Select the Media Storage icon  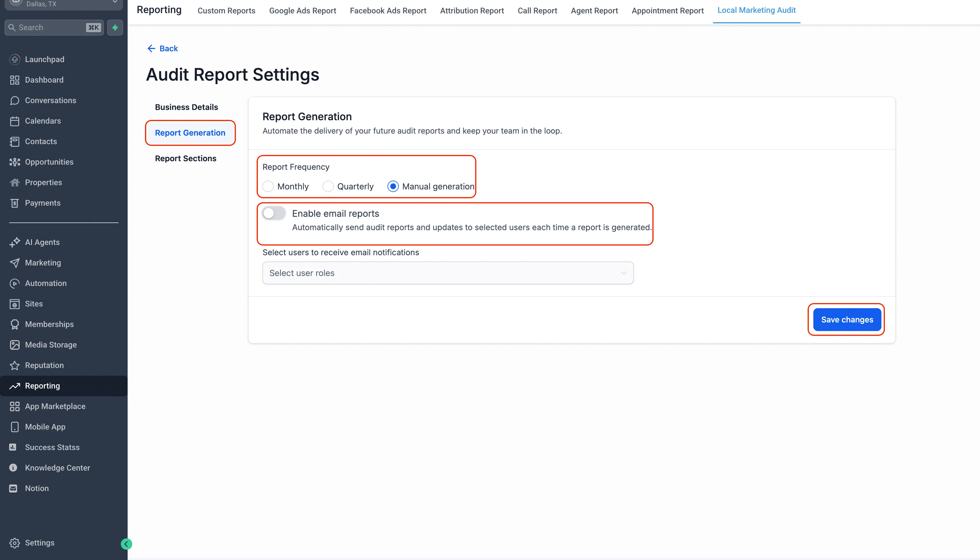tap(15, 345)
